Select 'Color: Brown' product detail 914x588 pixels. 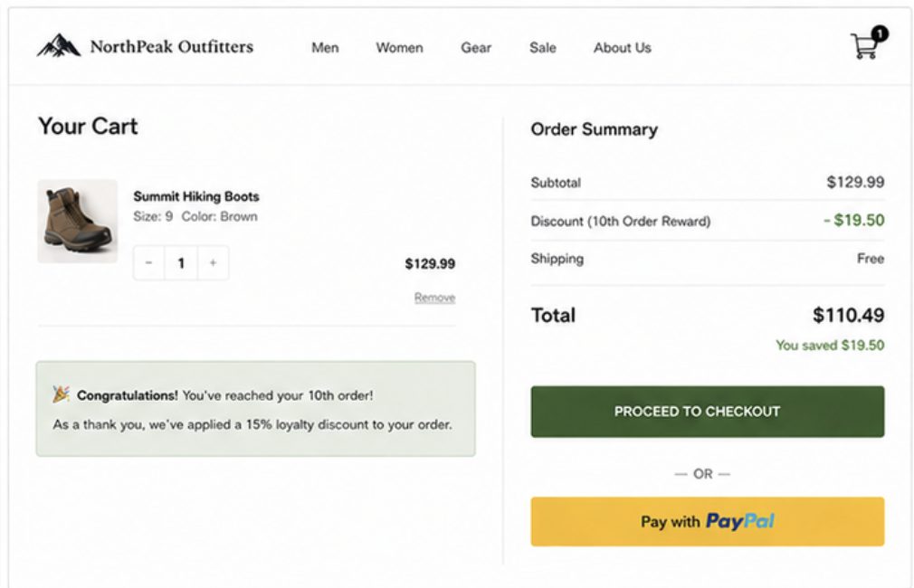(x=219, y=216)
